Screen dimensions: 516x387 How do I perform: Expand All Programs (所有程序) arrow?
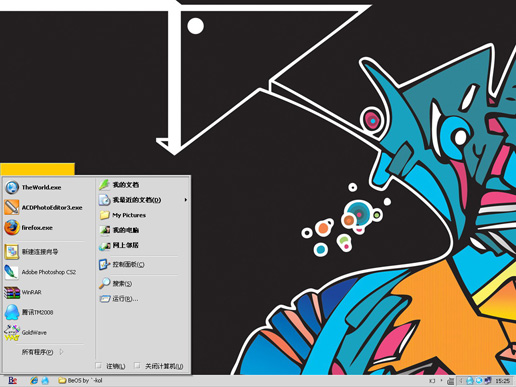click(61, 352)
